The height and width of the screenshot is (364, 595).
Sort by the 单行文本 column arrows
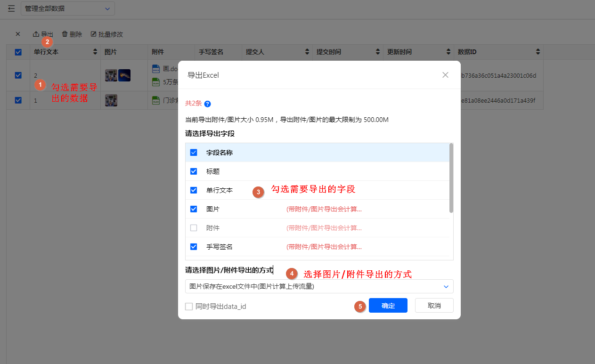tap(95, 52)
